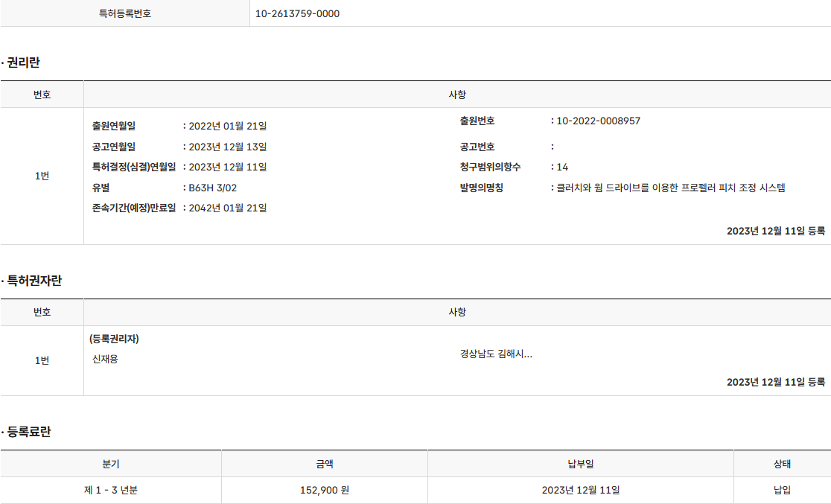This screenshot has width=831, height=504.
Task: Click the address 경상남도 김해시...
Action: coord(496,354)
